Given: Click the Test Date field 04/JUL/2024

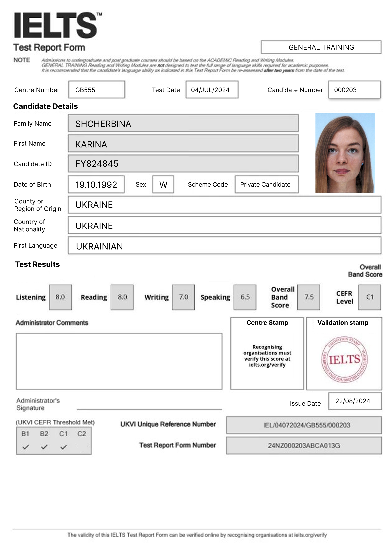Looking at the screenshot, I should pyautogui.click(x=212, y=90).
